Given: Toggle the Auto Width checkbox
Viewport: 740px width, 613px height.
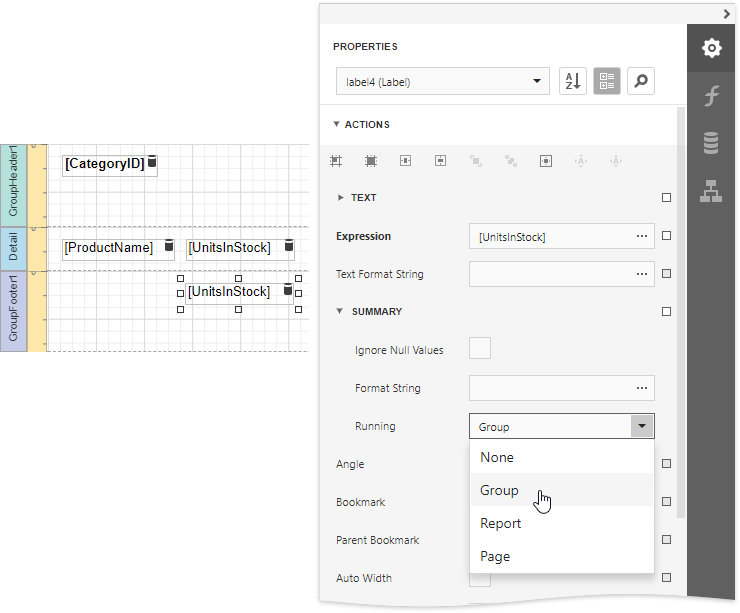Looking at the screenshot, I should [480, 578].
